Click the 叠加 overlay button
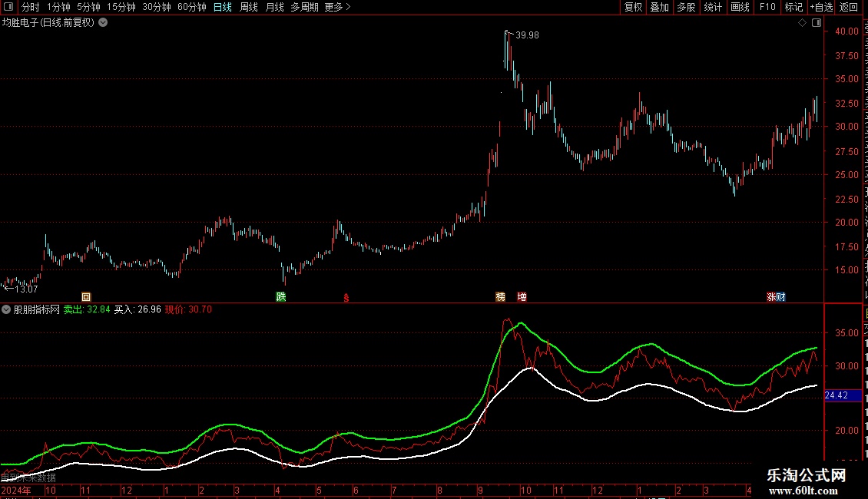The image size is (868, 499). 659,7
